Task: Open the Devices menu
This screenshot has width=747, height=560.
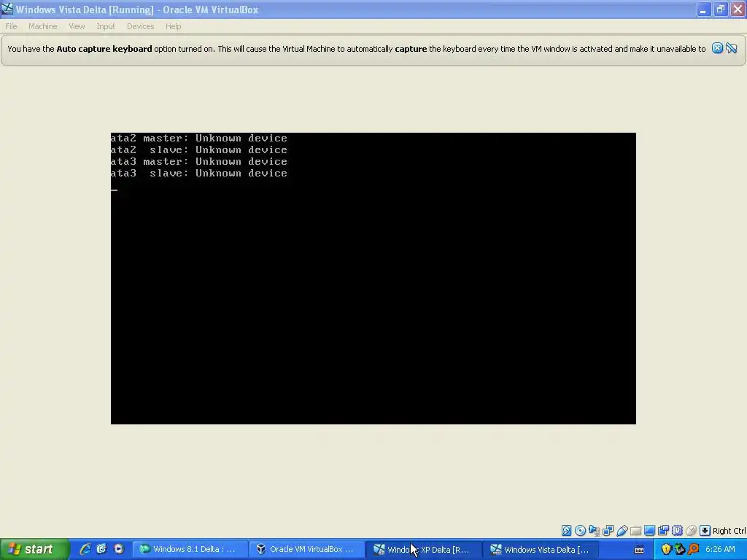Action: pos(140,26)
